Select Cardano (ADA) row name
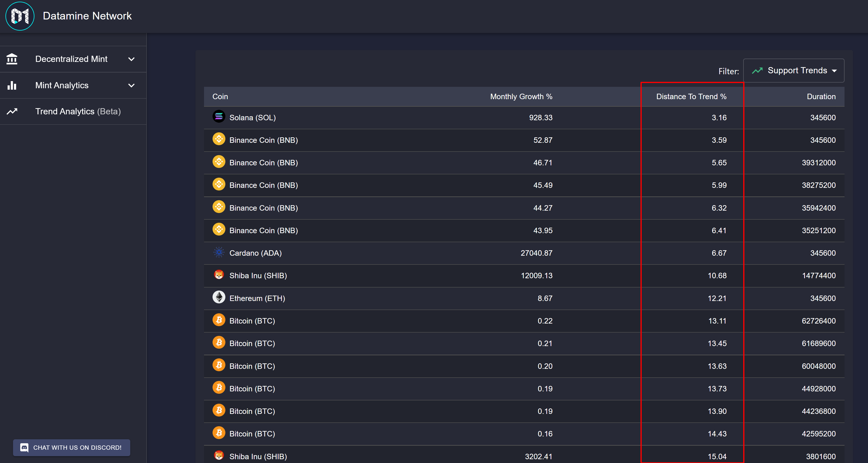The height and width of the screenshot is (463, 868). [255, 253]
